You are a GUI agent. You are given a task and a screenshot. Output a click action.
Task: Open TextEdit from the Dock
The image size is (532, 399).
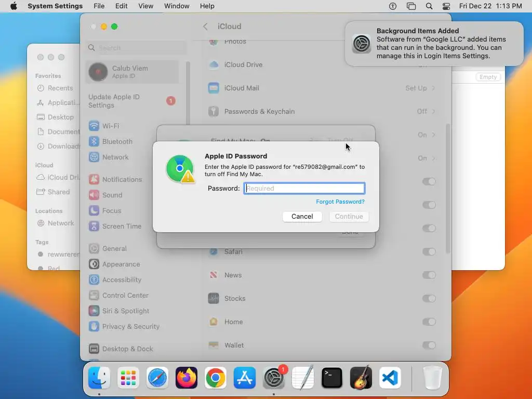[303, 378]
